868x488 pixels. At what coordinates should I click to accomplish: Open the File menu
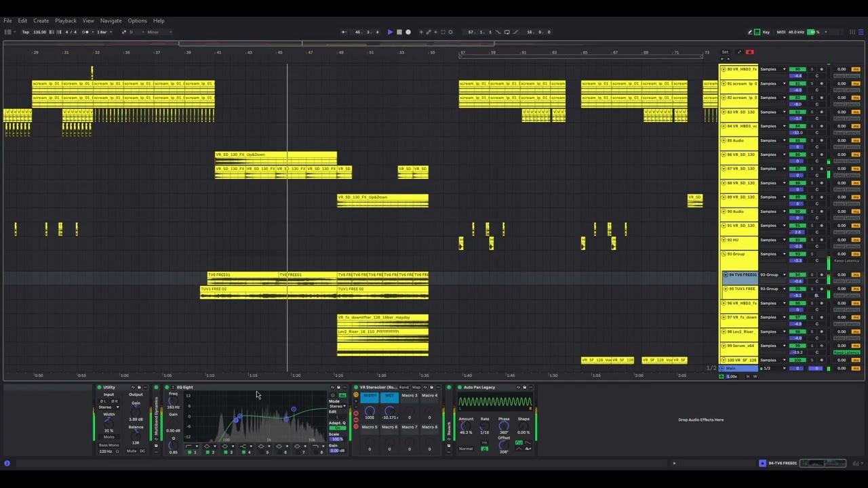point(7,21)
